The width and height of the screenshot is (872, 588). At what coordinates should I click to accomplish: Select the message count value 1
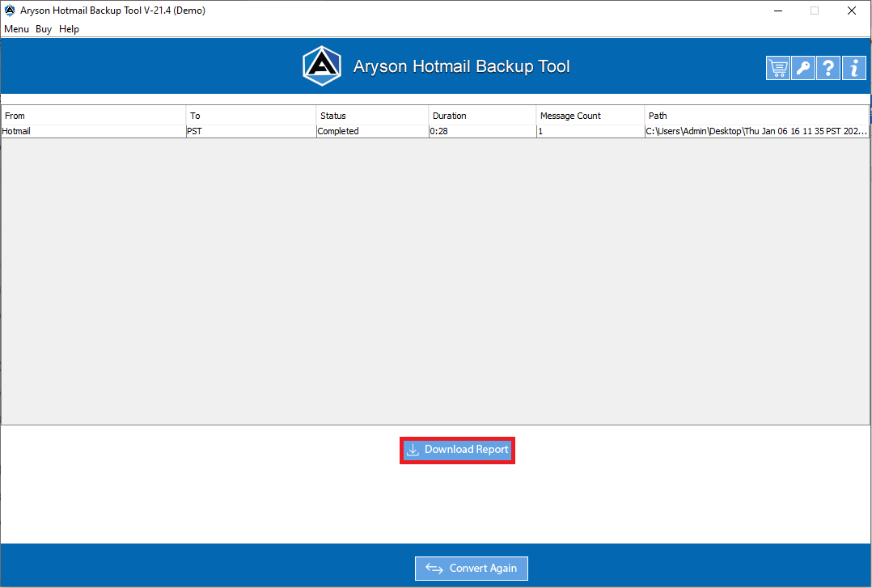pyautogui.click(x=590, y=131)
